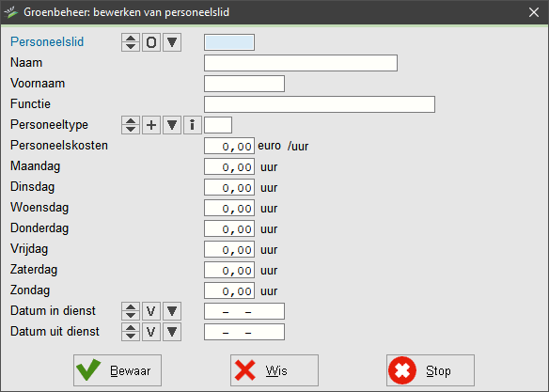Focus the Naam text field
Screen dimensions: 549x392
point(301,63)
